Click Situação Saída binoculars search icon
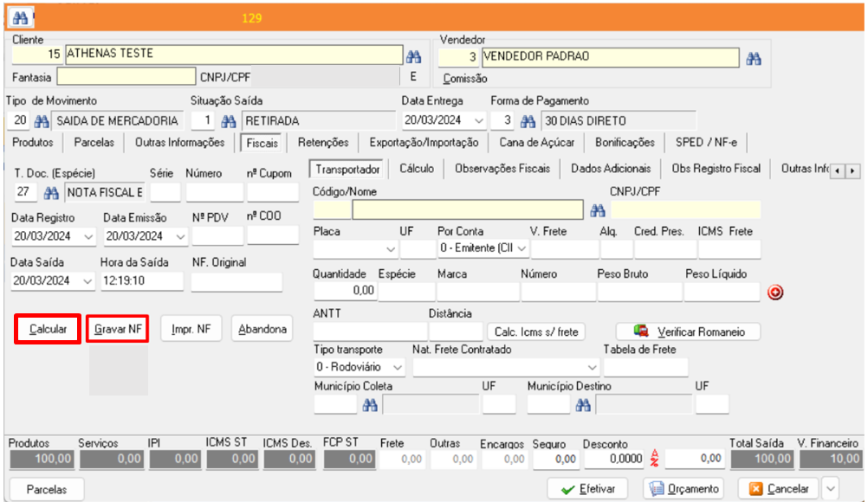Screen dimensions: 868x502 pyautogui.click(x=229, y=121)
